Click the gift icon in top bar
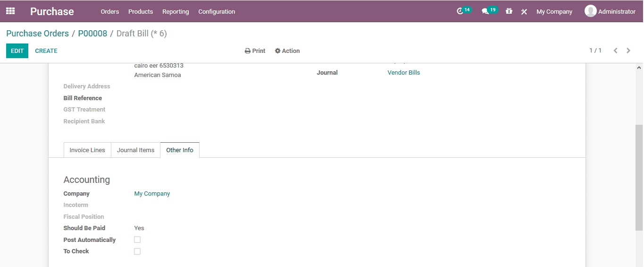Viewport: 644px width, 267px height. [x=509, y=11]
